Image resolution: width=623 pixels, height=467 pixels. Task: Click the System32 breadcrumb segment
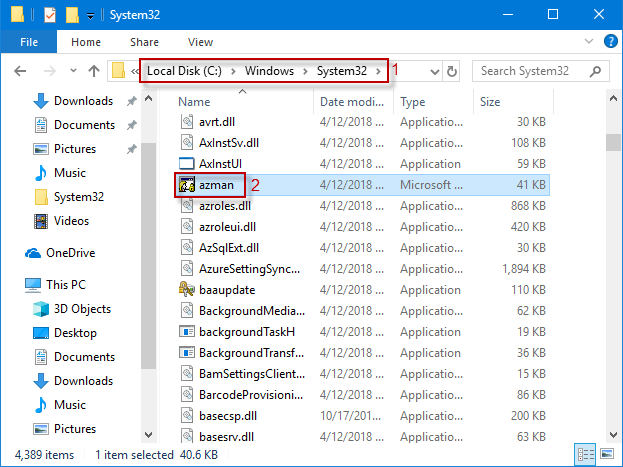tap(342, 71)
